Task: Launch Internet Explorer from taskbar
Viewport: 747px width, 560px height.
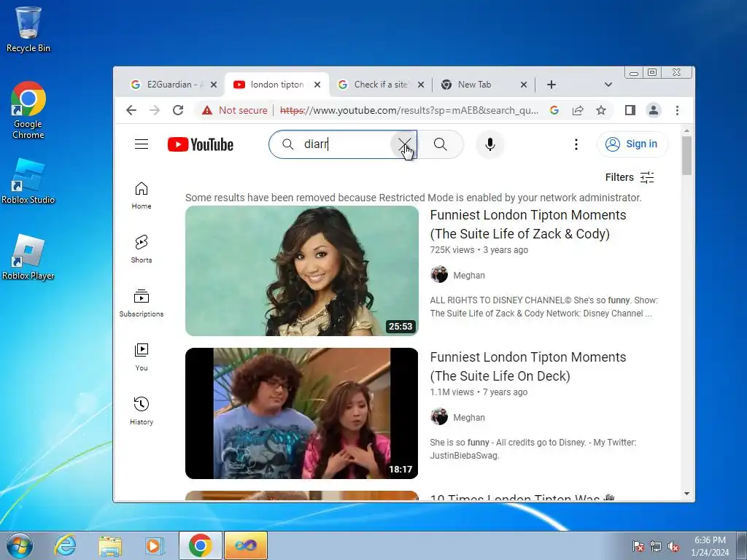Action: point(65,545)
